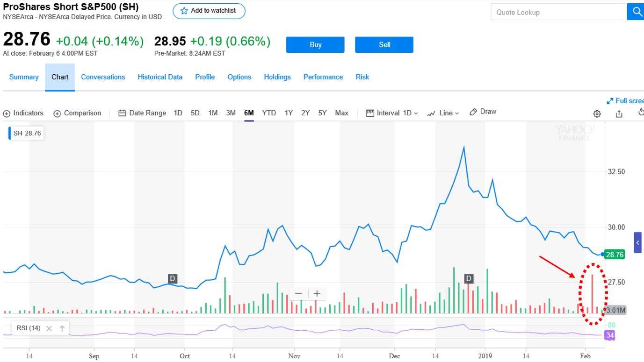Open the Historical Data tab
The width and height of the screenshot is (644, 362).
click(160, 77)
